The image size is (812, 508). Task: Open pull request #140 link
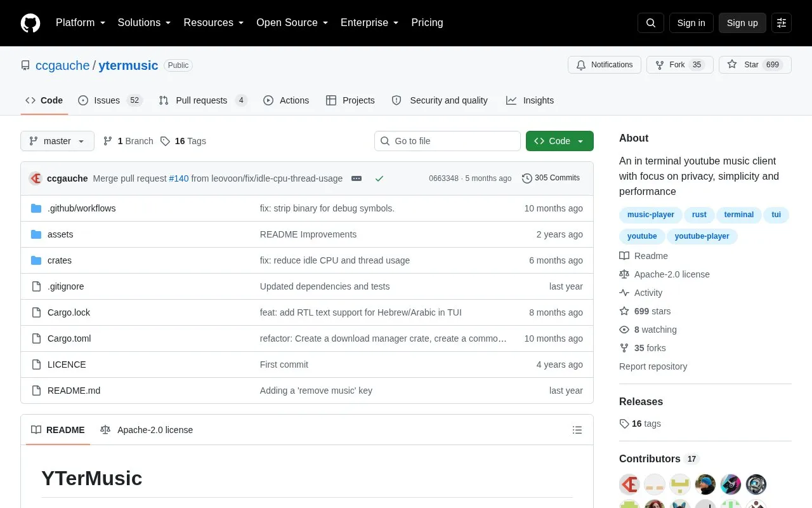point(179,178)
